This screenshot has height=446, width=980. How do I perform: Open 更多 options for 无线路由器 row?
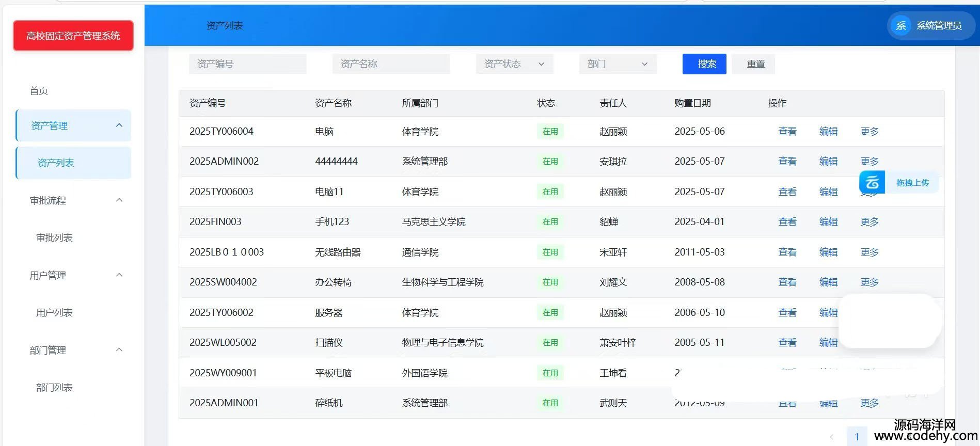tap(870, 252)
